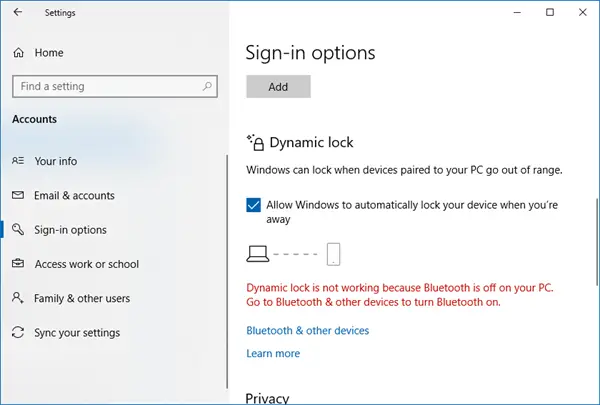This screenshot has height=405, width=600.
Task: Open the Learn more link
Action: pyautogui.click(x=273, y=353)
